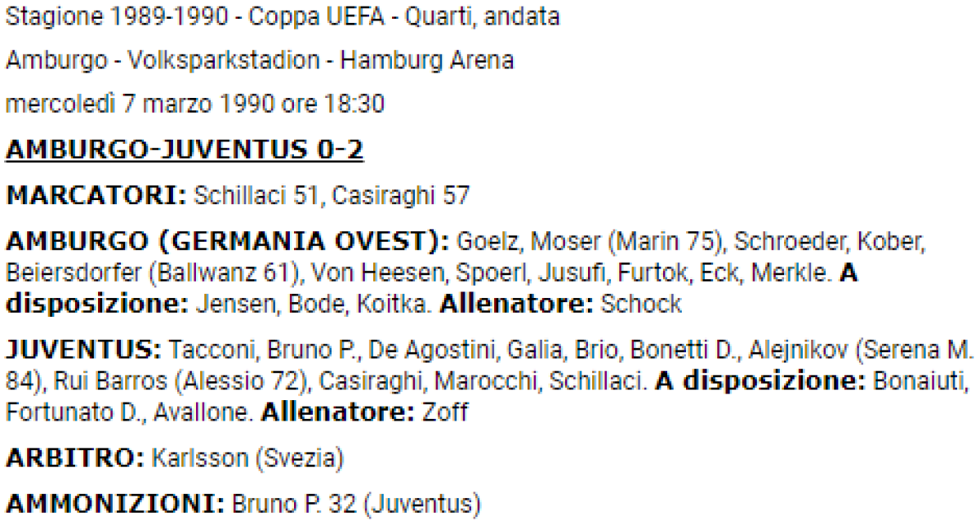
Task: Click Juventus coach name Zoff
Action: click(x=445, y=412)
